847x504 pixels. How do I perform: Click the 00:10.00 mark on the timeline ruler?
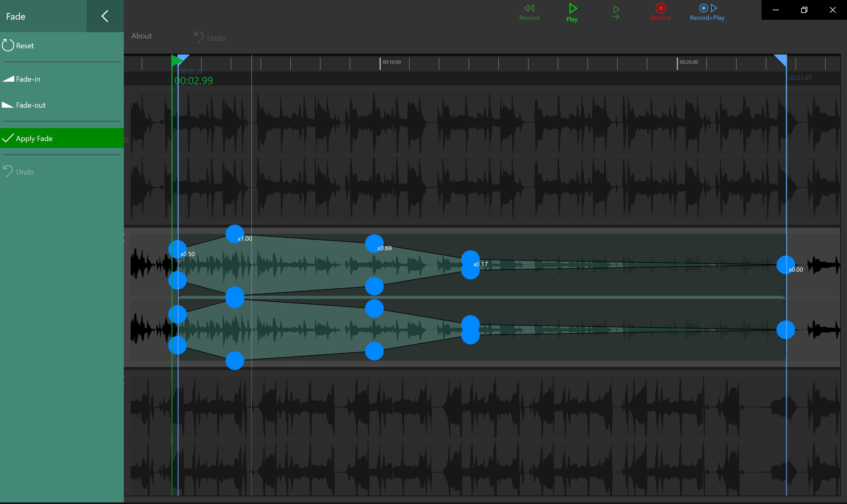coord(391,62)
